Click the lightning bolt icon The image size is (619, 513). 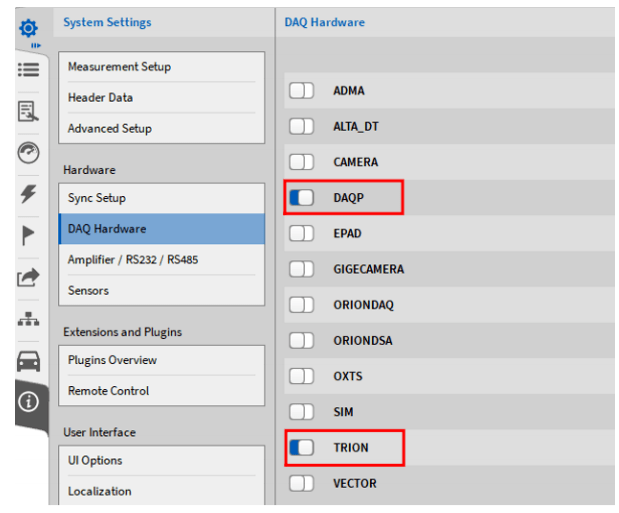point(29,195)
